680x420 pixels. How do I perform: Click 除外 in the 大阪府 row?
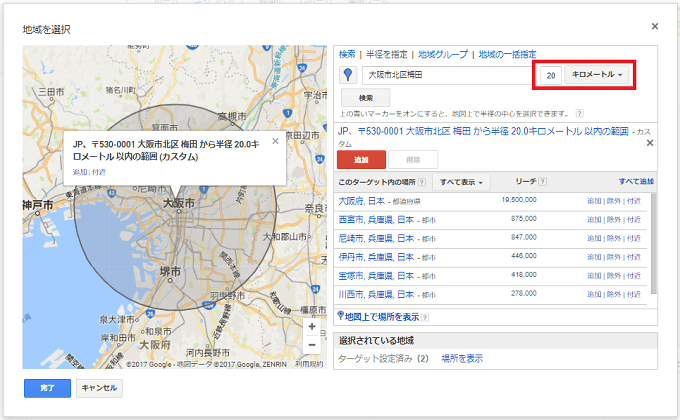(614, 201)
